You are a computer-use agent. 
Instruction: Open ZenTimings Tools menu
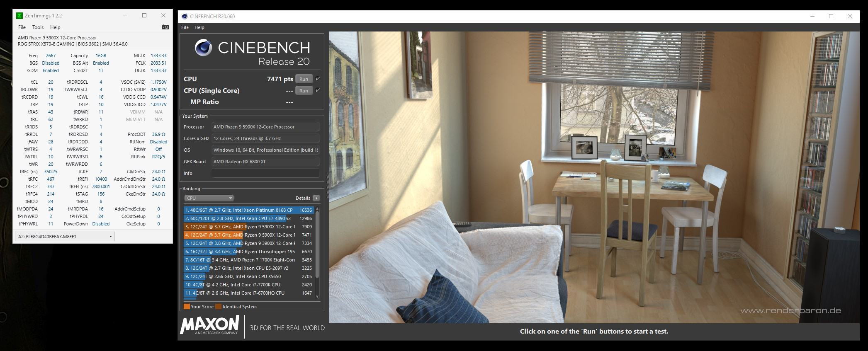click(38, 27)
